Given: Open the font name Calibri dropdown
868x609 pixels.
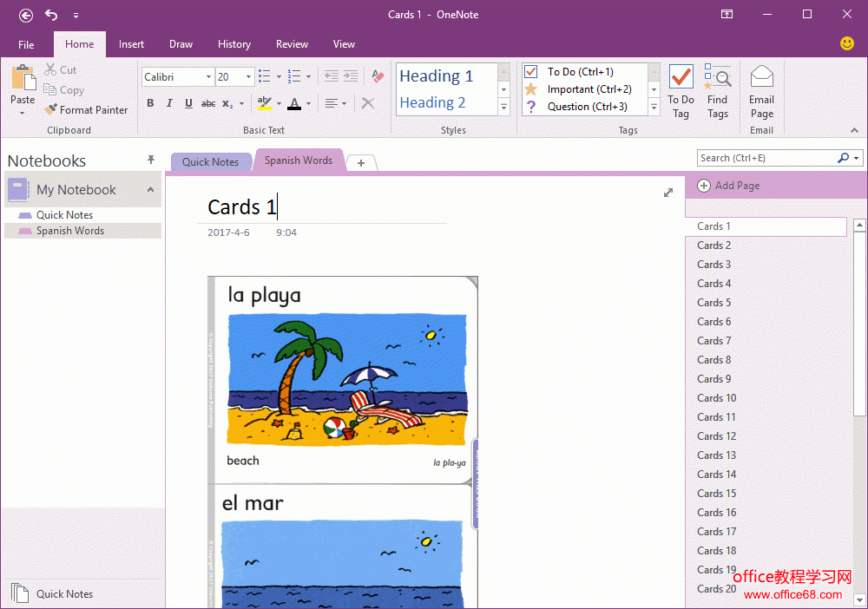Looking at the screenshot, I should click(208, 77).
